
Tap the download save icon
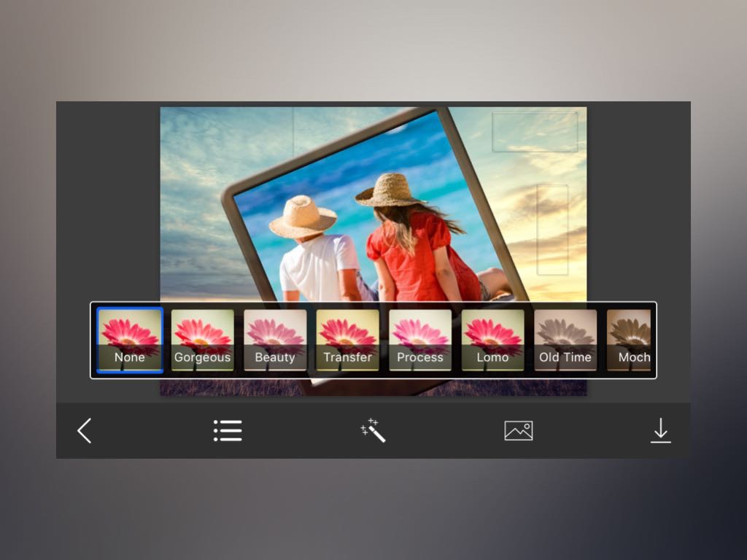pos(660,431)
